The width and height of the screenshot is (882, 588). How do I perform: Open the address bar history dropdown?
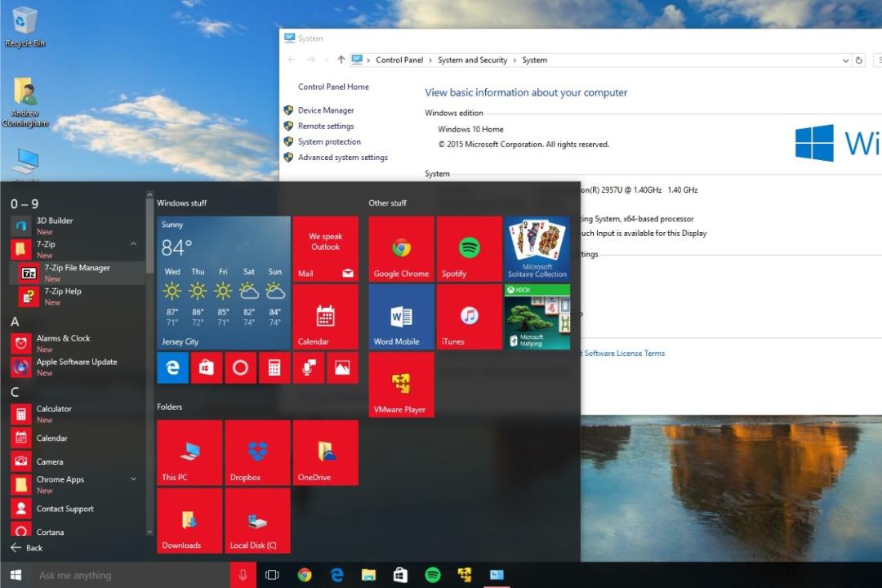(x=845, y=60)
